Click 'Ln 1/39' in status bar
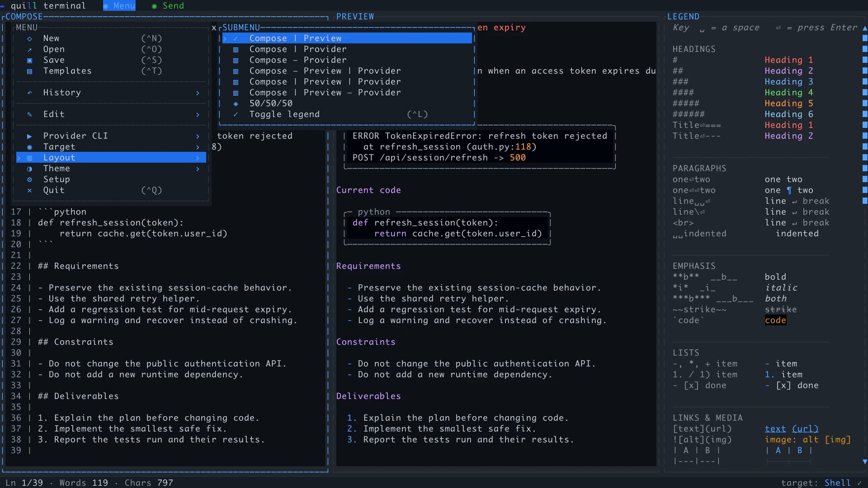This screenshot has height=488, width=868. [24, 483]
